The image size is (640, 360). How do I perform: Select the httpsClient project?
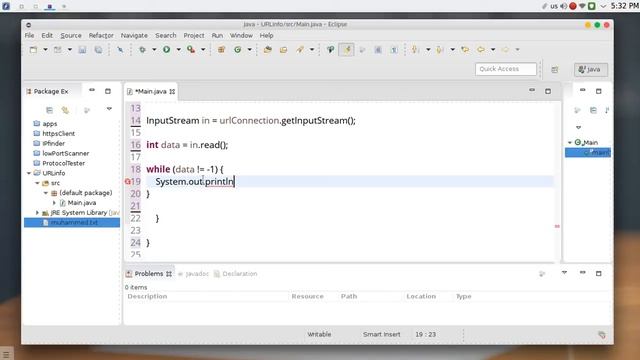[x=58, y=133]
